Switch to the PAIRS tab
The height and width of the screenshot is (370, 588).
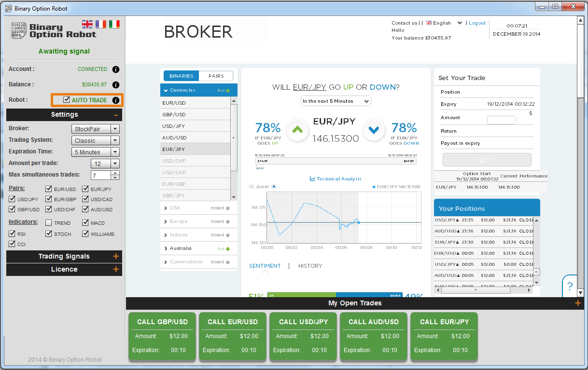(216, 76)
